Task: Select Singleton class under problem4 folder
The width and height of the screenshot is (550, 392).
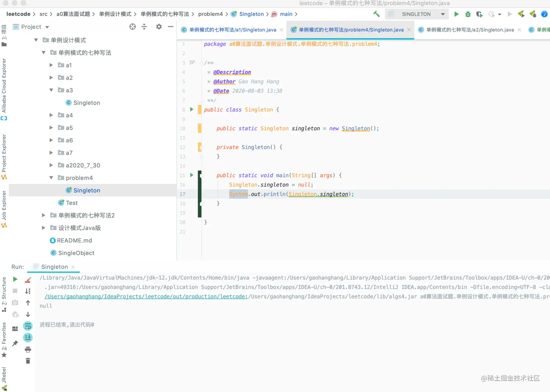Action: pos(83,190)
